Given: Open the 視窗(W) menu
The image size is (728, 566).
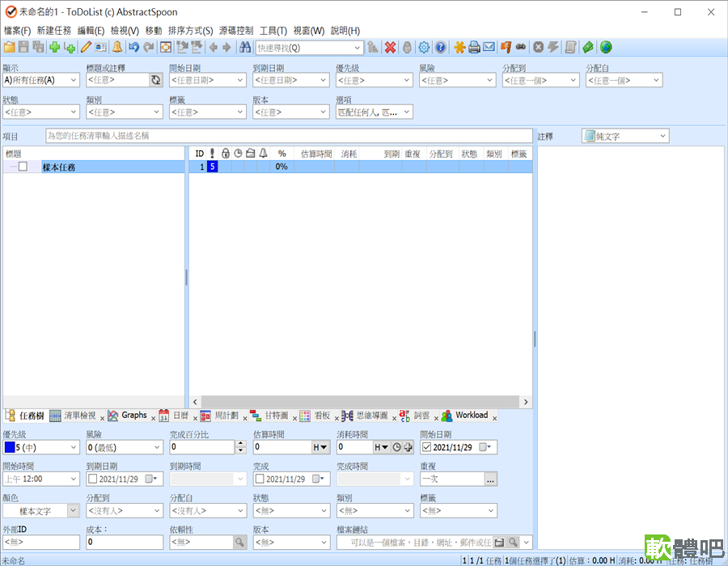Looking at the screenshot, I should click(x=309, y=31).
